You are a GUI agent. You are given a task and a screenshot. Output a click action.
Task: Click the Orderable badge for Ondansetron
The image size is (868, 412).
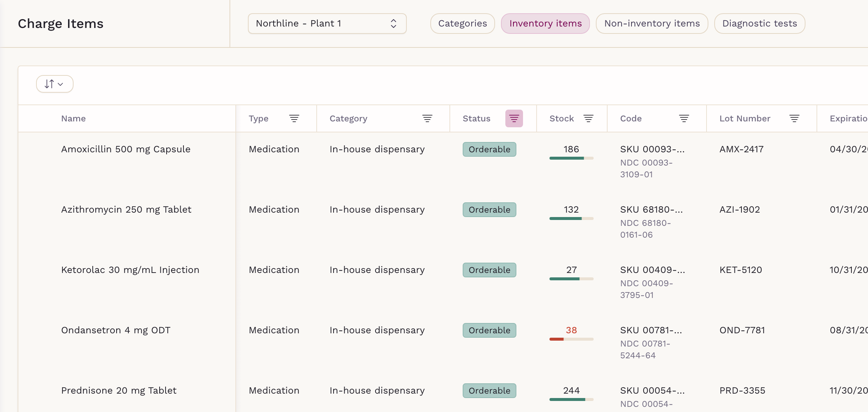[x=489, y=330]
